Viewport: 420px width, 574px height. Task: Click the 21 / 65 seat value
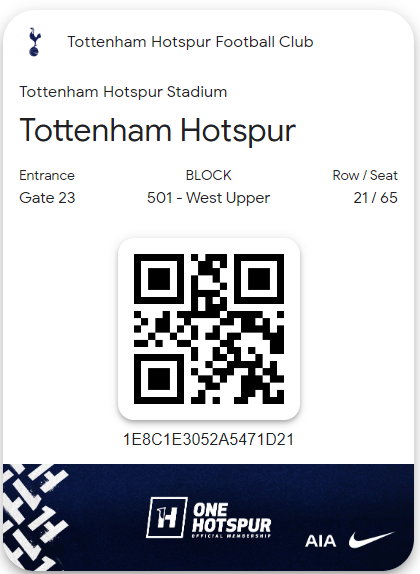coord(375,198)
